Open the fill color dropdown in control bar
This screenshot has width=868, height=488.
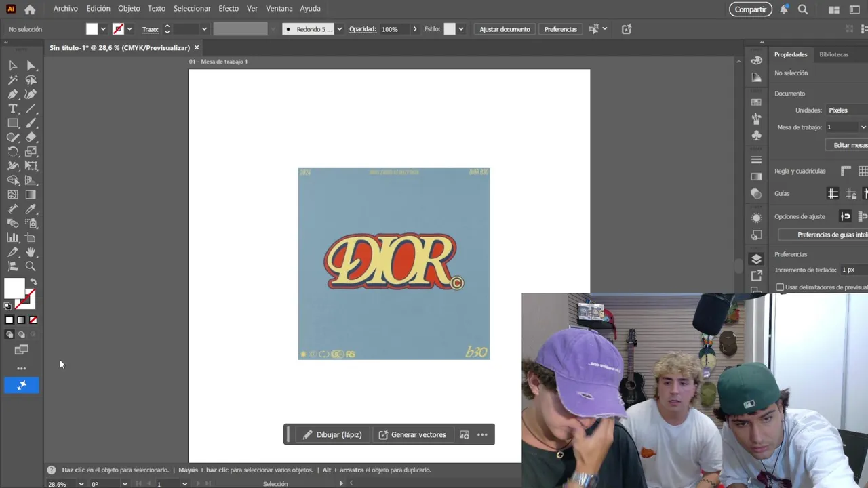tap(103, 29)
